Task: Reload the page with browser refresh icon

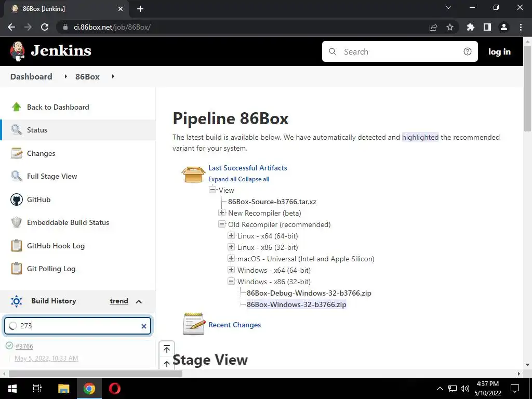Action: coord(45,27)
